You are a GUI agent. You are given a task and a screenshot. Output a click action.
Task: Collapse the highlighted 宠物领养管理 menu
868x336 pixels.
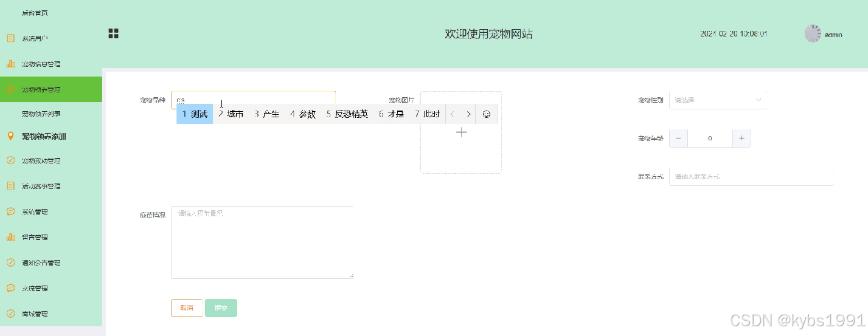51,89
